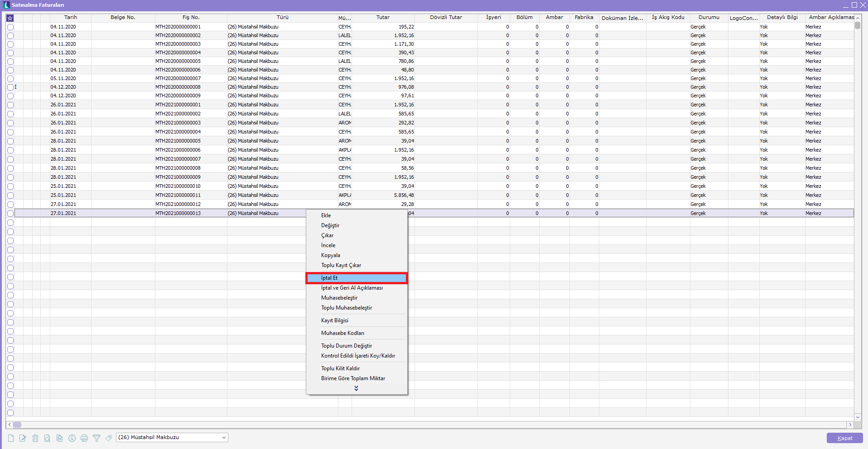Open the (26) Müstahsil Makbuzu dropdown
This screenshot has width=868, height=449.
(224, 438)
